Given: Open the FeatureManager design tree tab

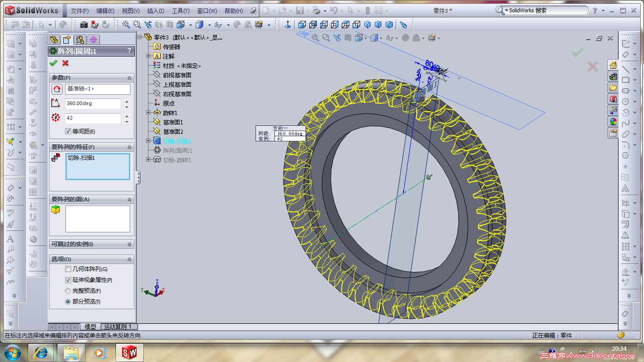Looking at the screenshot, I should (x=54, y=40).
